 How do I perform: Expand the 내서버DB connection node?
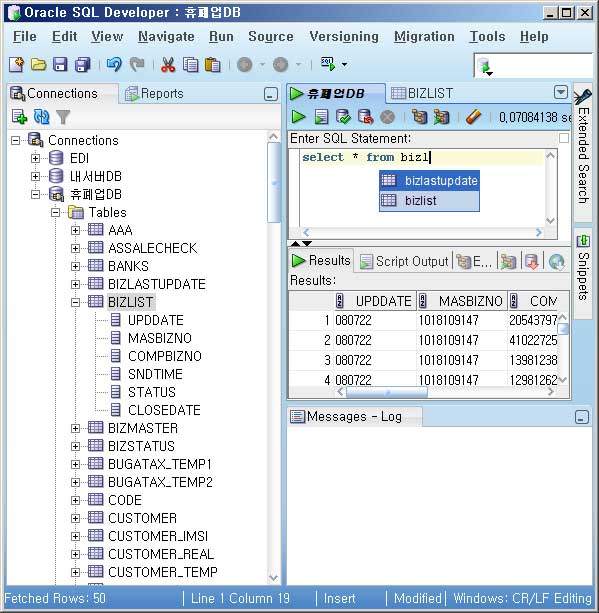35,176
